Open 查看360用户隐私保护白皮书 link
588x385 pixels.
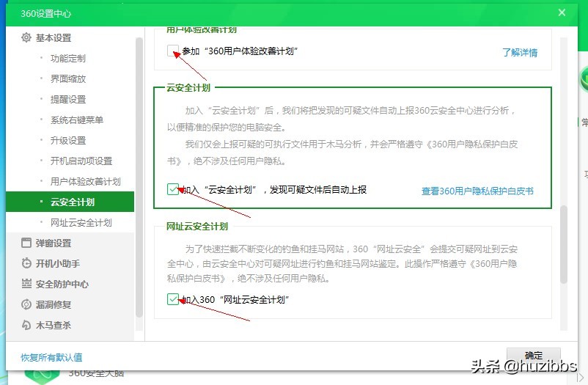coord(477,191)
